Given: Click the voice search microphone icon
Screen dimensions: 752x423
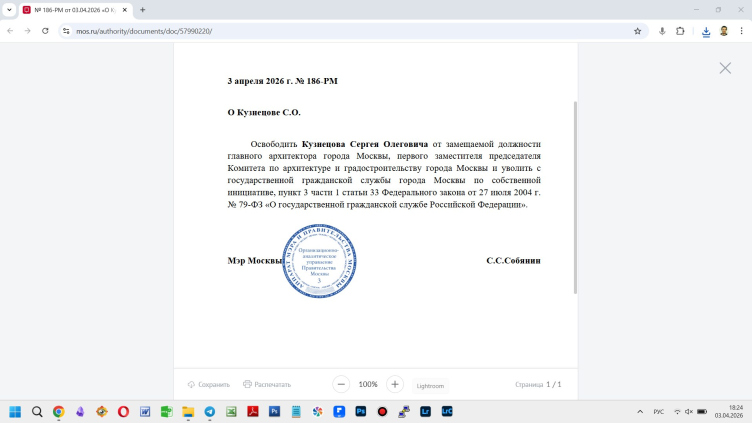Looking at the screenshot, I should [x=662, y=31].
